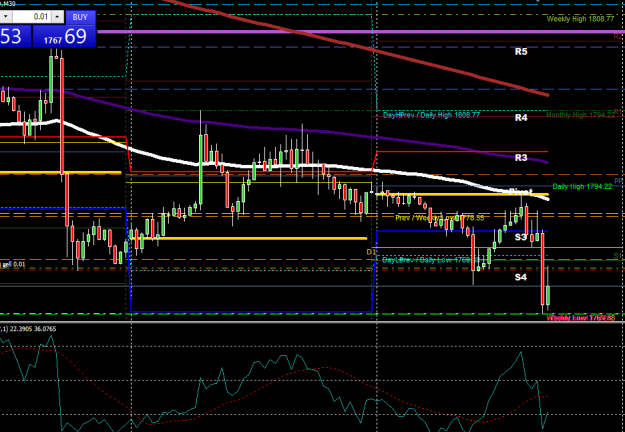The height and width of the screenshot is (432, 625).
Task: Decrease lot volume with down arrow
Action: pyautogui.click(x=6, y=17)
